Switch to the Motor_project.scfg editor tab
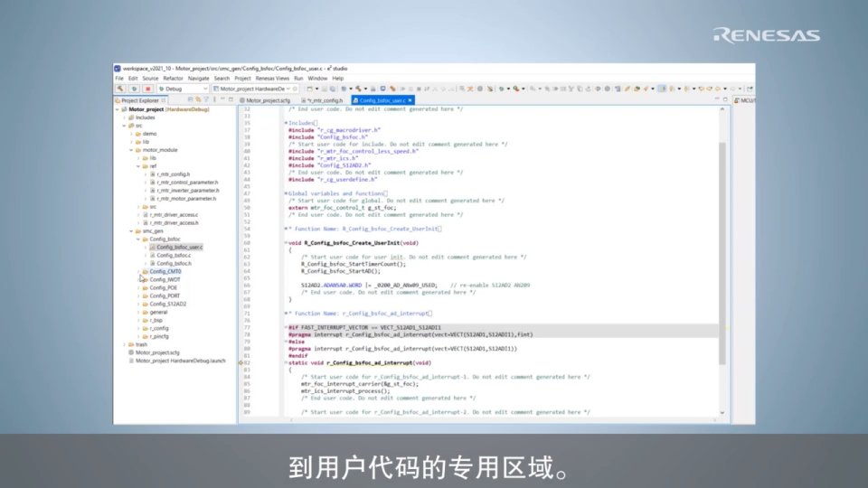Image resolution: width=868 pixels, height=488 pixels. pyautogui.click(x=265, y=100)
